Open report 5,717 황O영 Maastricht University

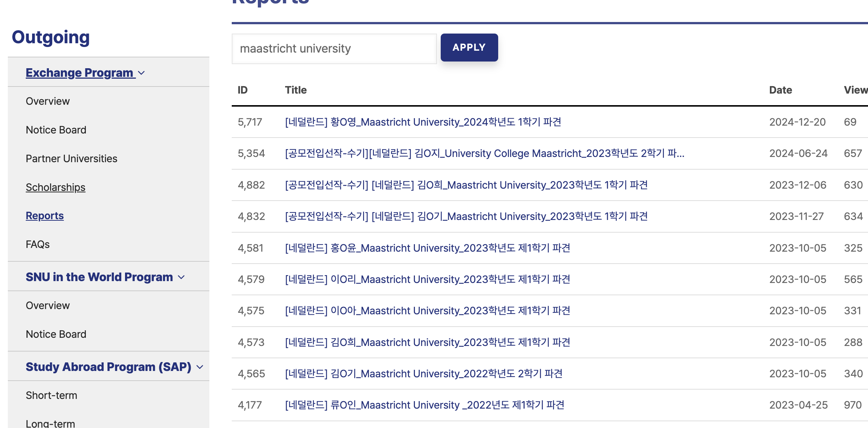423,122
